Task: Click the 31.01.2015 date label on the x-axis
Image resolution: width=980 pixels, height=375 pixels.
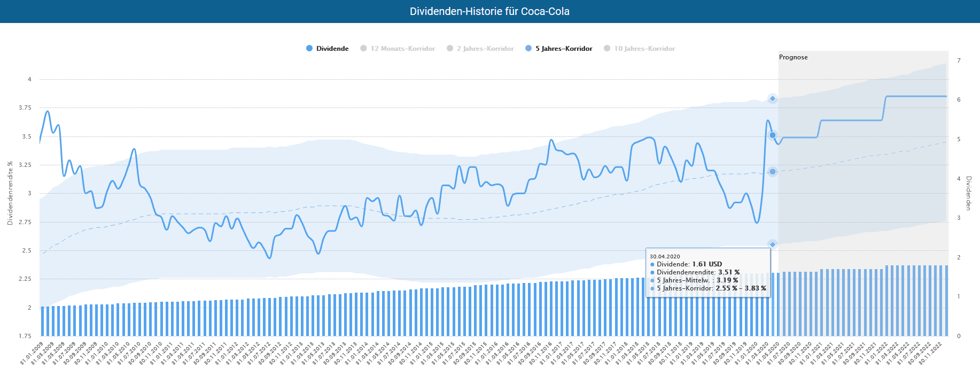Action: (x=422, y=354)
